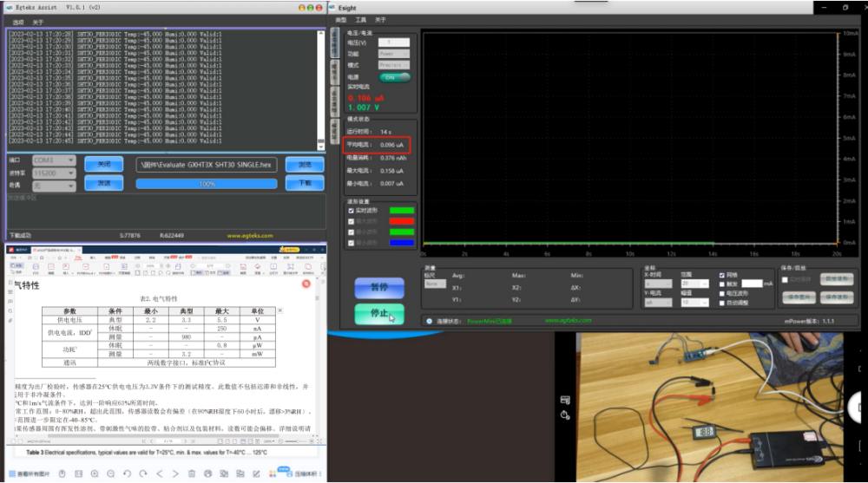
Task: Click the green real-time waveform color swatch
Action: coord(402,210)
